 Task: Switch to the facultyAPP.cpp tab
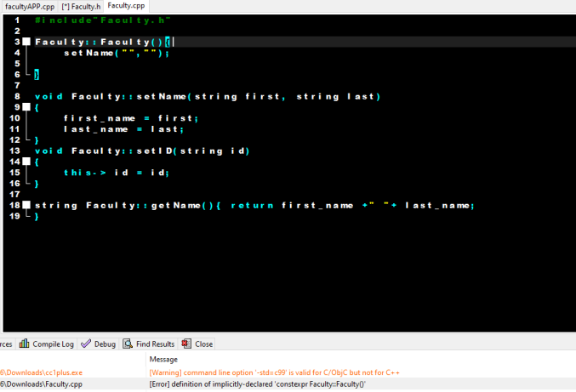click(30, 7)
